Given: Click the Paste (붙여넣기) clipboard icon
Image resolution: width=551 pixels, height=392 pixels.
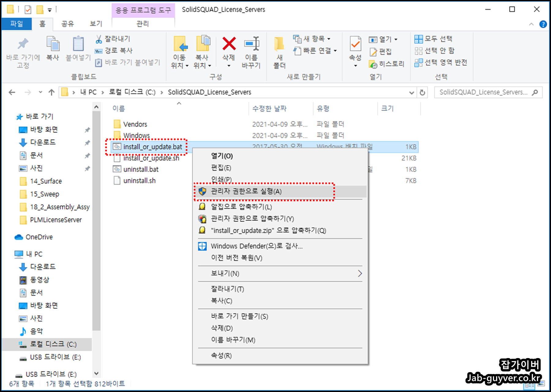Looking at the screenshot, I should [x=78, y=44].
